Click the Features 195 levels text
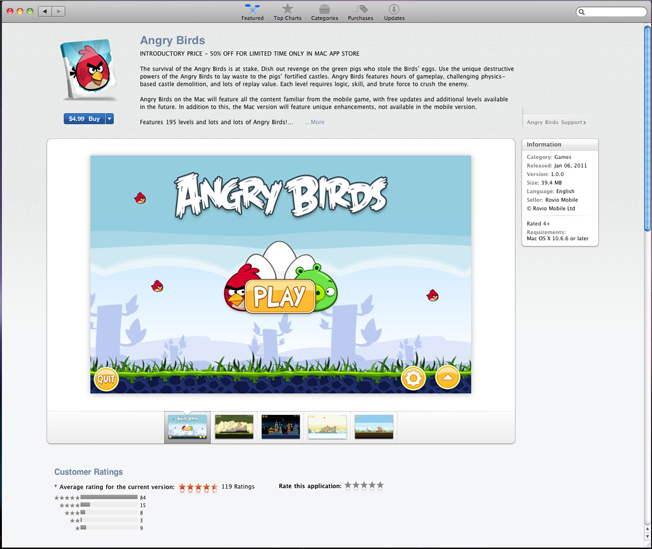 pyautogui.click(x=216, y=122)
